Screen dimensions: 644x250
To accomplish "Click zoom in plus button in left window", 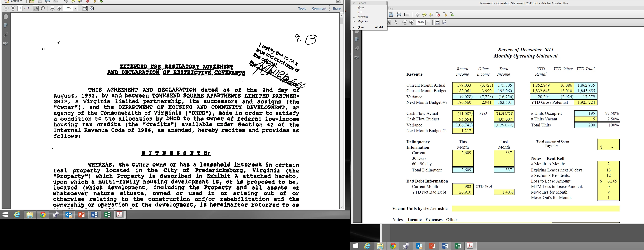I will (x=59, y=8).
